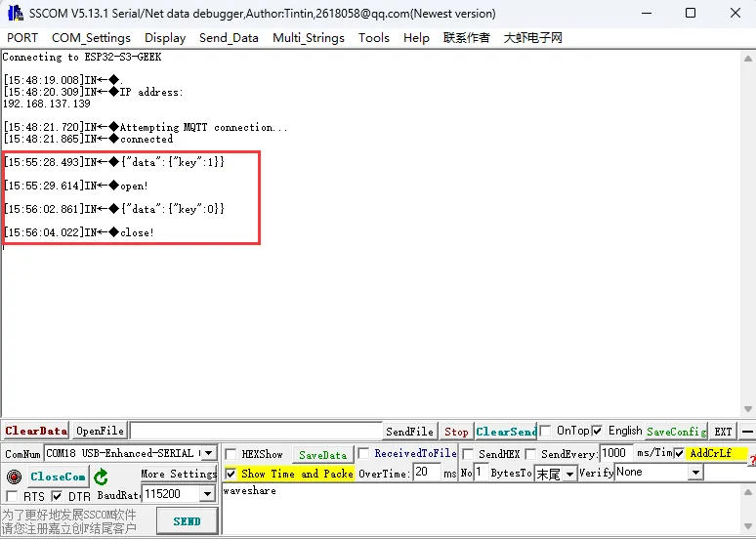
Task: Uncheck Show Time and Packet option
Action: [x=231, y=473]
